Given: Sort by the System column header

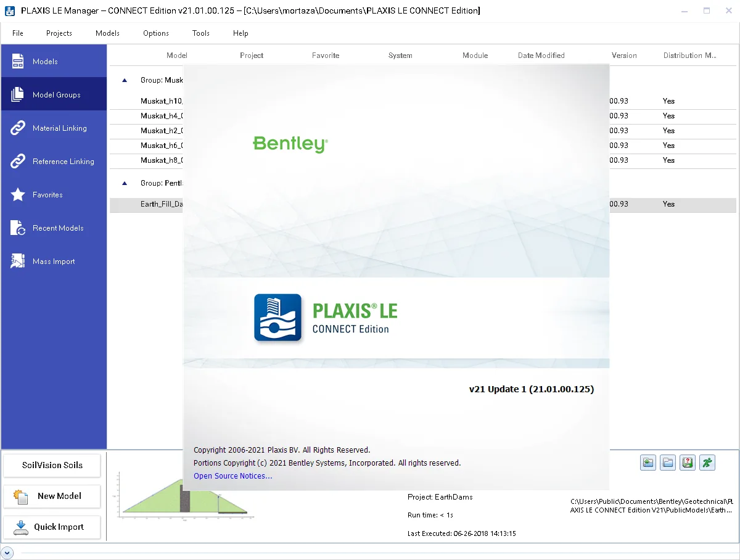Looking at the screenshot, I should (x=400, y=56).
